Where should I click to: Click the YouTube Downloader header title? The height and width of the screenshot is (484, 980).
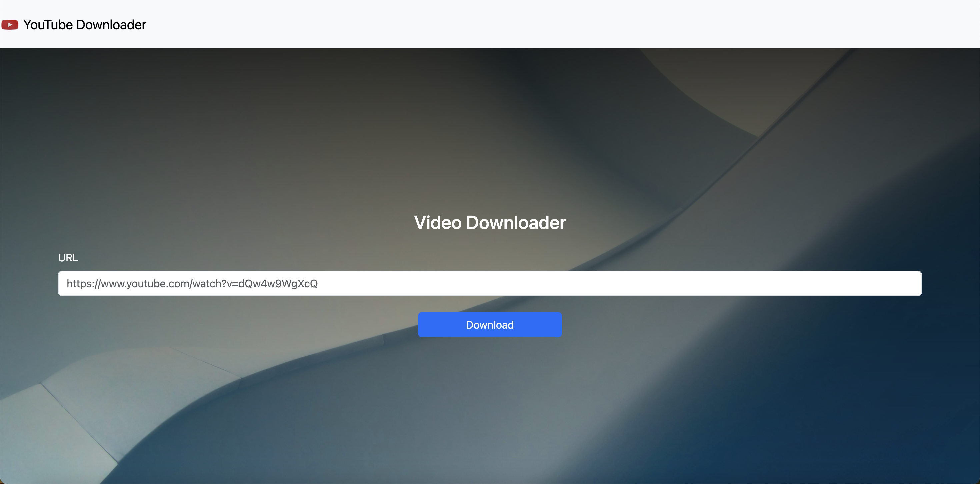pyautogui.click(x=84, y=25)
